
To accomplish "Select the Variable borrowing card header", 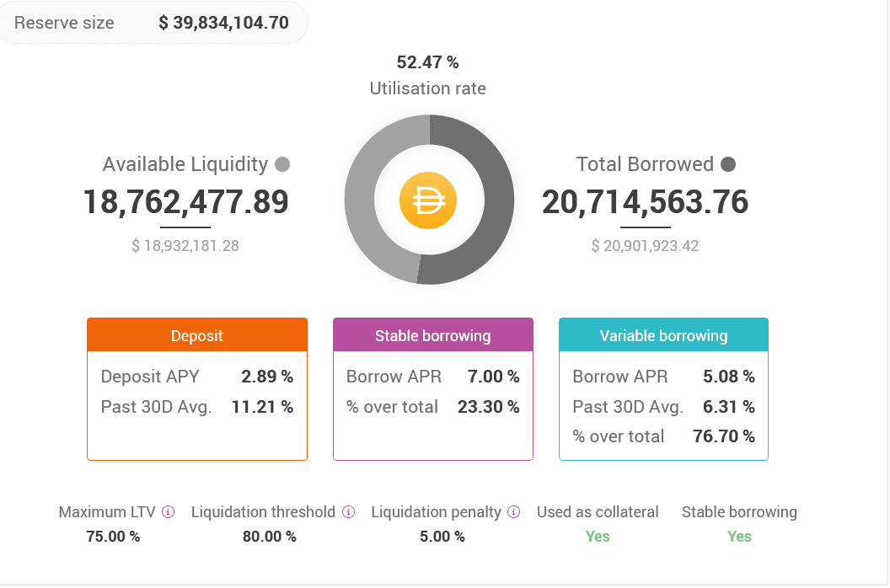I will 663,335.
